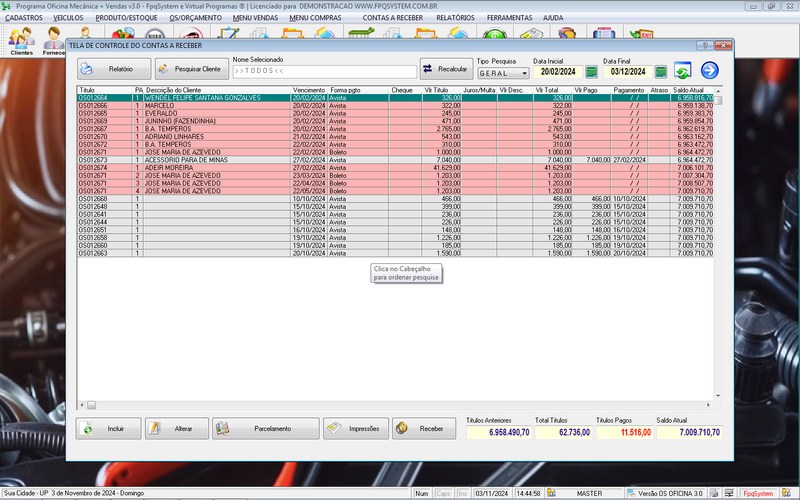800x500 pixels.
Task: Click the Relatório button
Action: (x=114, y=69)
